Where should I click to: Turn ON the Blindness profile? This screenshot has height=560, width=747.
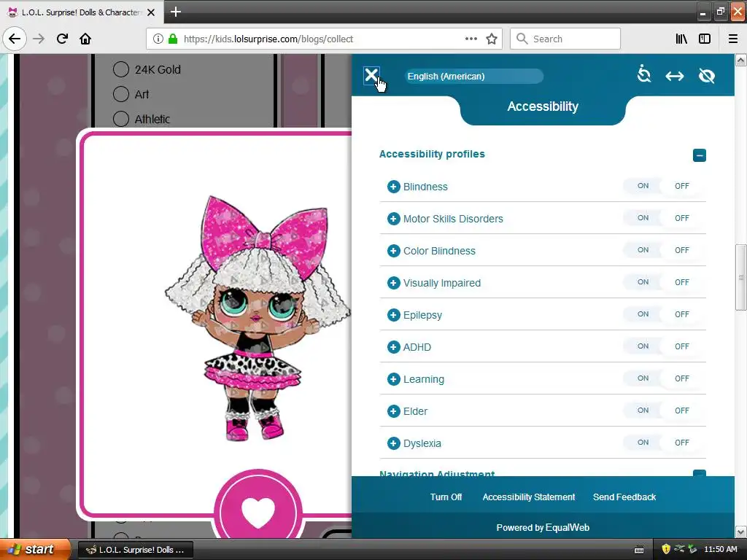[643, 186]
